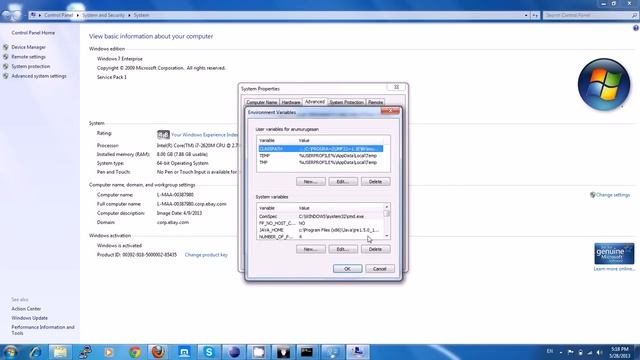This screenshot has width=640, height=360.
Task: Open Learn more online link
Action: point(614,269)
